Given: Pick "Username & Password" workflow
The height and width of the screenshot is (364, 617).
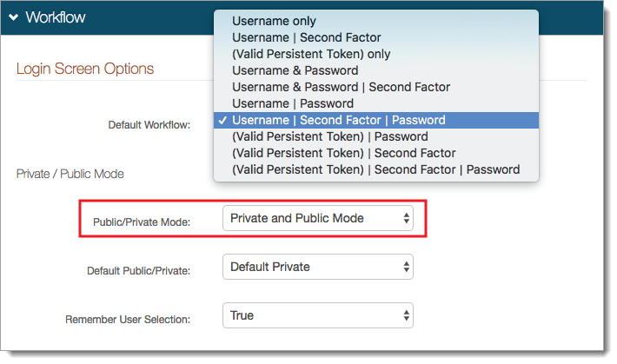Looking at the screenshot, I should click(295, 70).
